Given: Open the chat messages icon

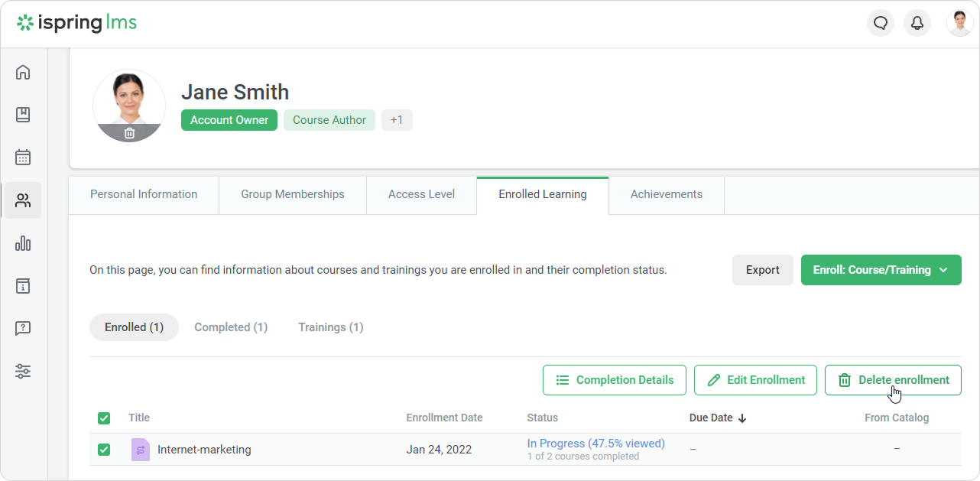Looking at the screenshot, I should [x=881, y=23].
